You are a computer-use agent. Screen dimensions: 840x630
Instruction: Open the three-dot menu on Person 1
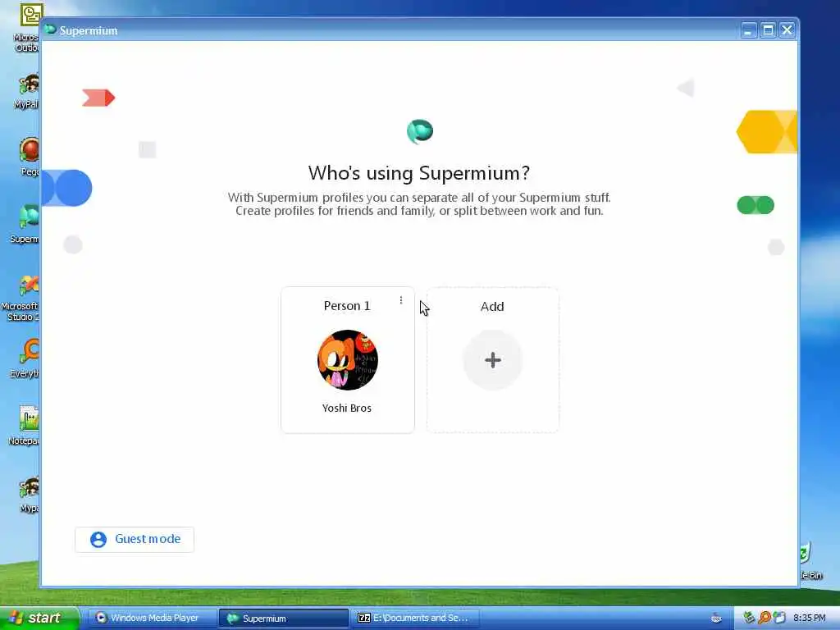coord(400,300)
